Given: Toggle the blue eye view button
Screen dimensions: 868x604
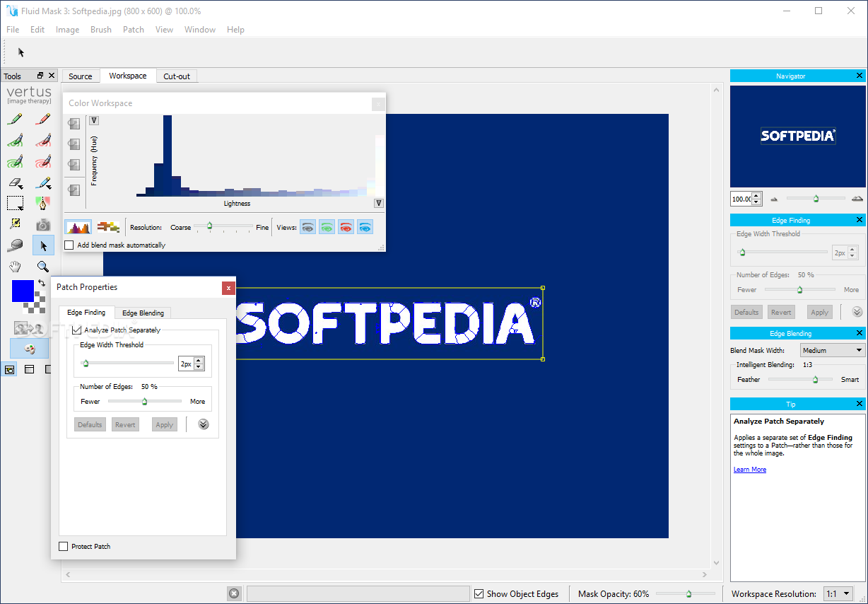Looking at the screenshot, I should pos(365,227).
